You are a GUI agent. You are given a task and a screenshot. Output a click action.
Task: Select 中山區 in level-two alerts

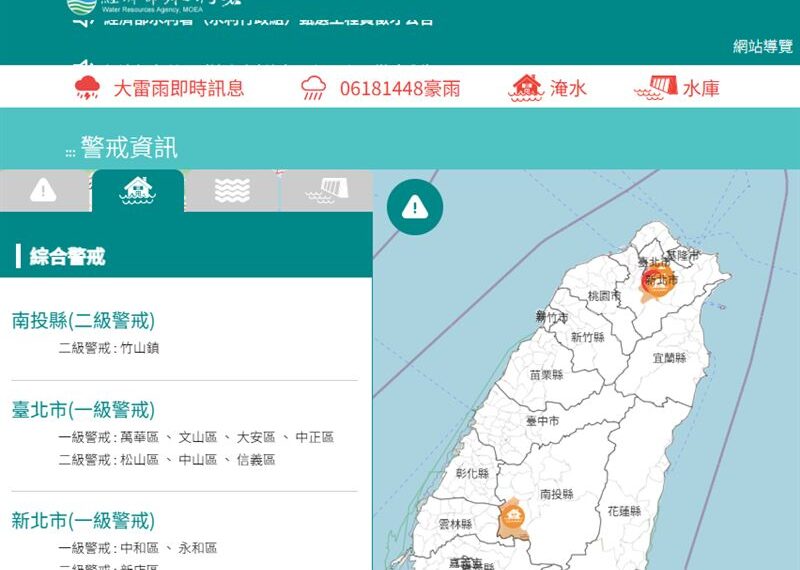click(x=198, y=460)
